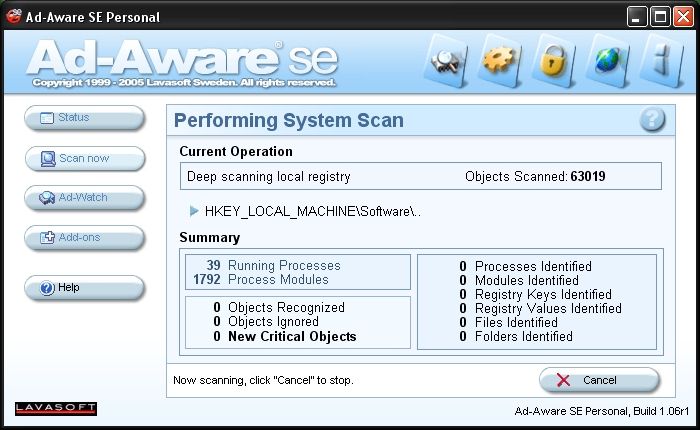The image size is (700, 430).
Task: Minimize the Ad-Aware SE Personal window
Action: pyautogui.click(x=637, y=17)
